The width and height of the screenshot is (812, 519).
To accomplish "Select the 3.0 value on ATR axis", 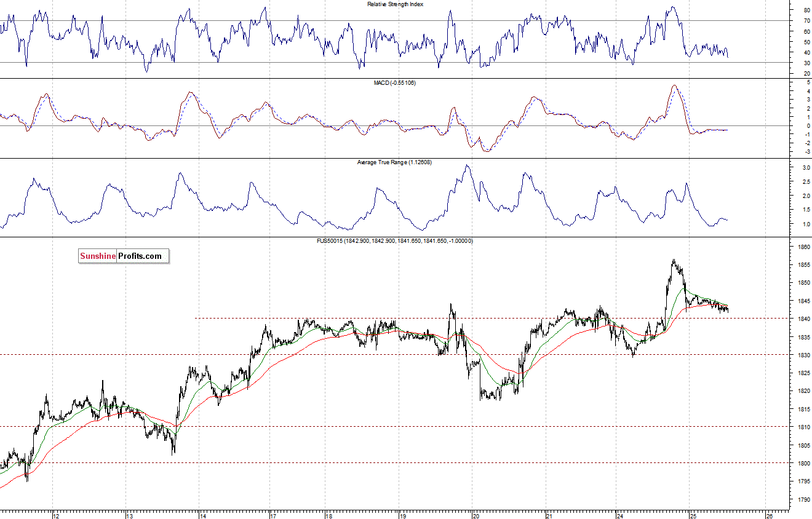I will coord(805,167).
